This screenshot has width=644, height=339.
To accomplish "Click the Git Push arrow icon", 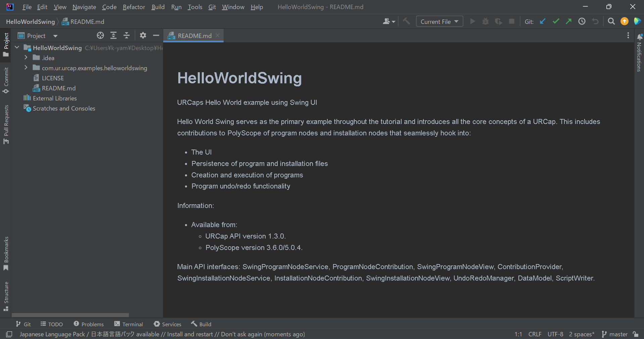I will 569,22.
